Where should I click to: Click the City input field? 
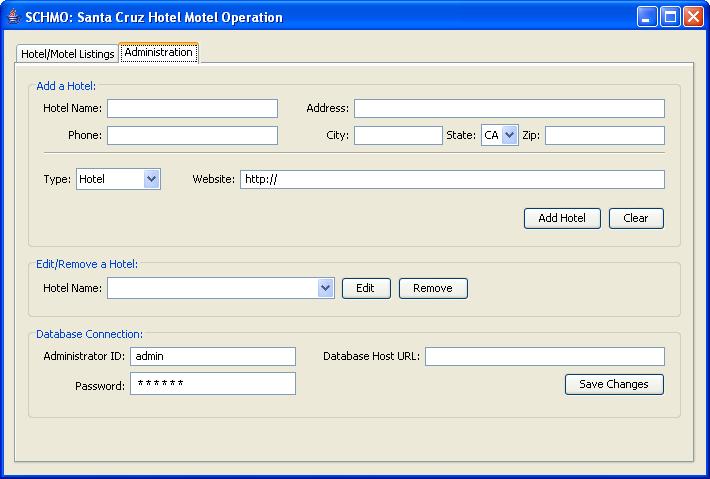click(x=398, y=135)
